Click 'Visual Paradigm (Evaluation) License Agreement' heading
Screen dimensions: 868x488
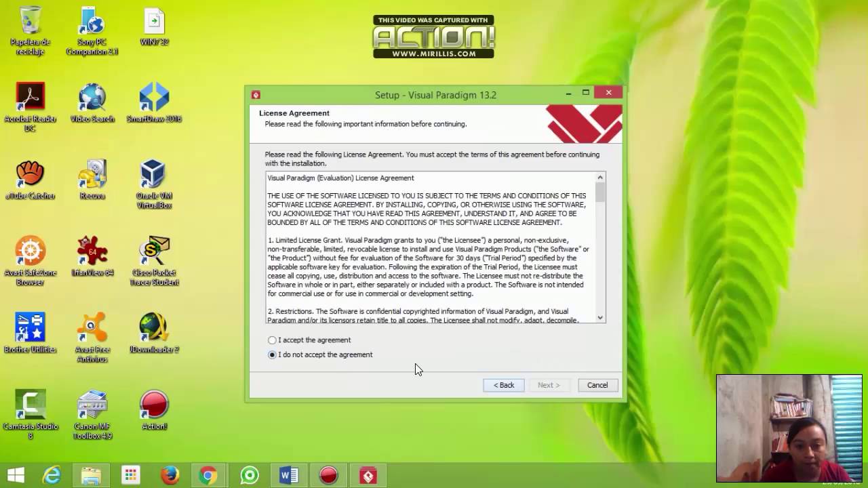(340, 178)
